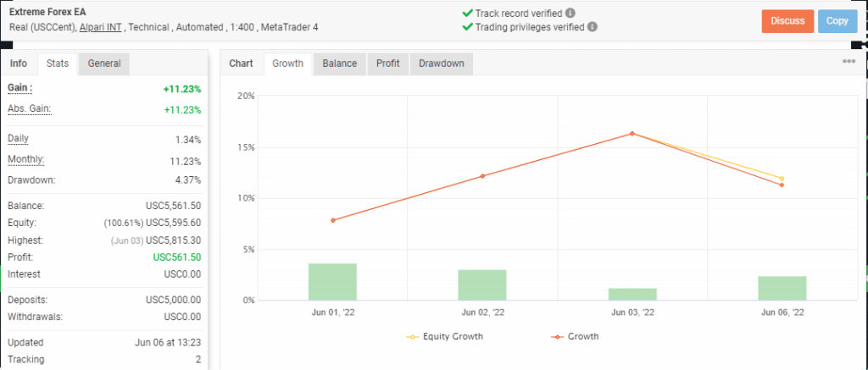Click info icon beside Track record verified
The image size is (868, 370).
click(x=570, y=14)
